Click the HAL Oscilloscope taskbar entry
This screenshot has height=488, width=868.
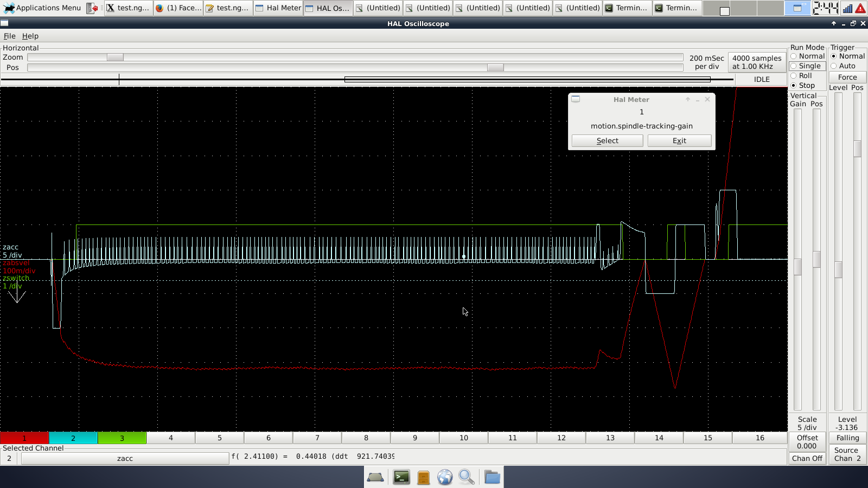coord(328,8)
